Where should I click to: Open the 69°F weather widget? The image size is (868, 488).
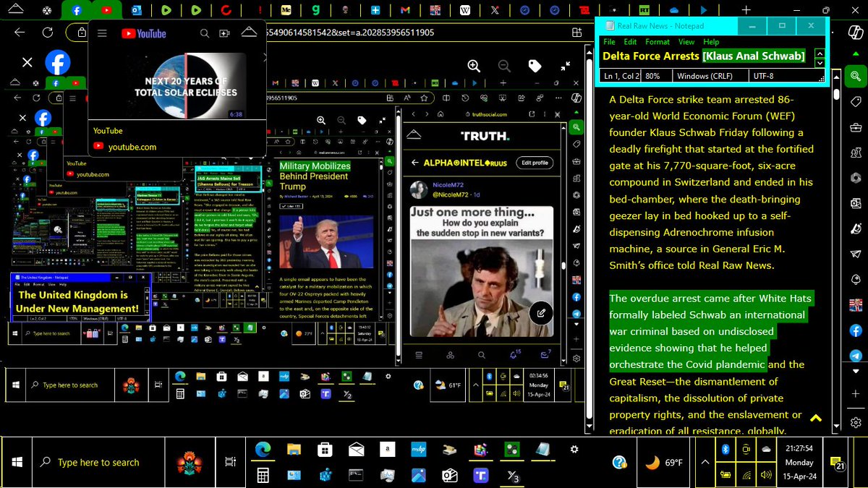663,463
